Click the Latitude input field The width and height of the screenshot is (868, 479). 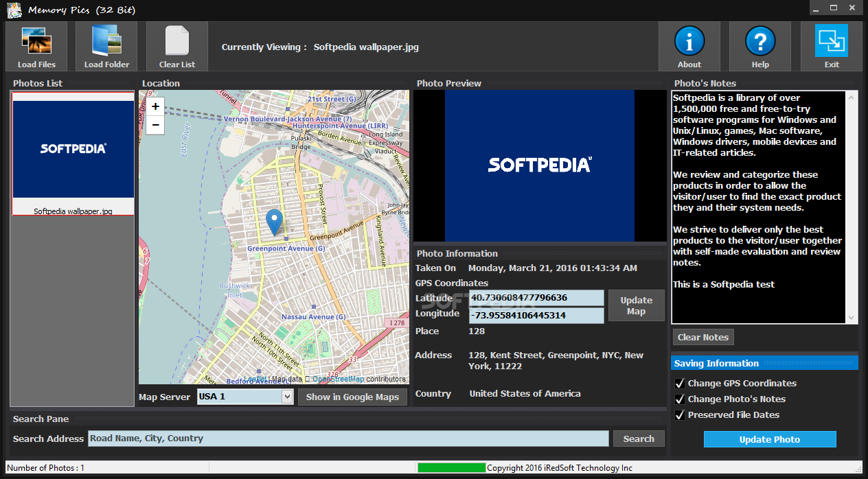[x=536, y=298]
